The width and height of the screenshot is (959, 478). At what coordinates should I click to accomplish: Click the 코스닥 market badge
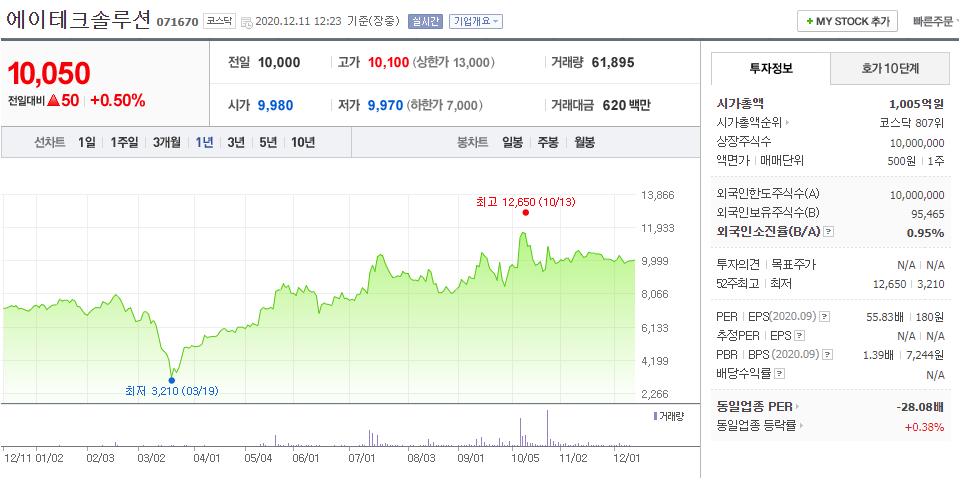[219, 21]
